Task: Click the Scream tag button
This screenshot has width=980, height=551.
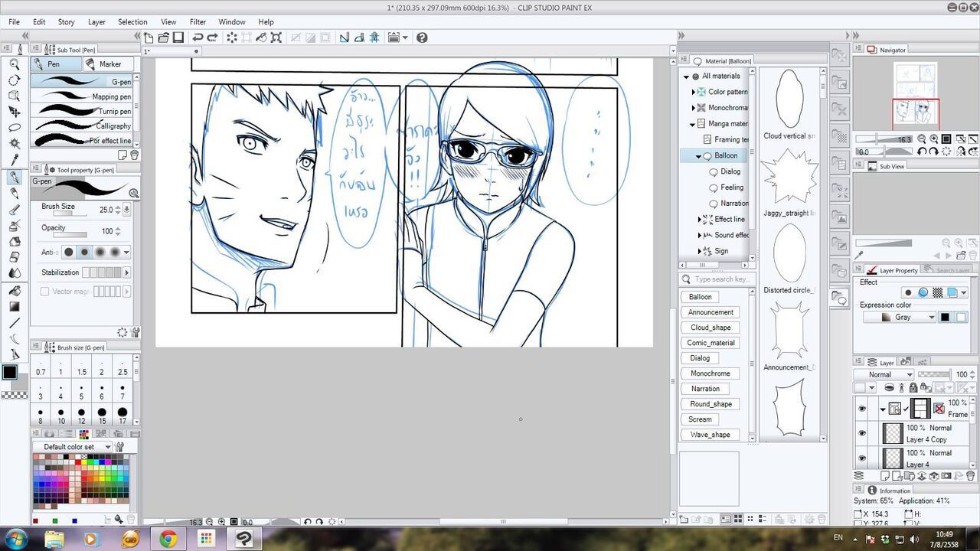Action: click(700, 419)
